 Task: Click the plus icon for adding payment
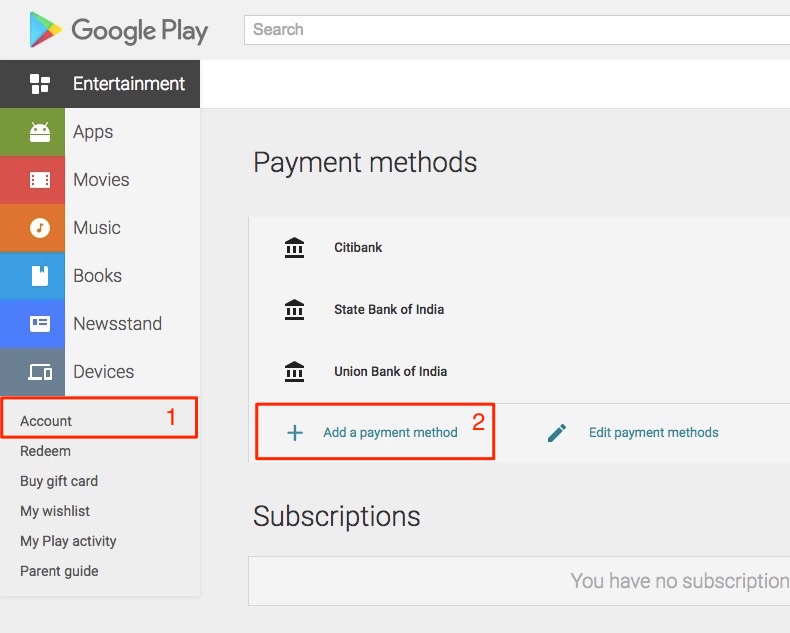pyautogui.click(x=295, y=432)
